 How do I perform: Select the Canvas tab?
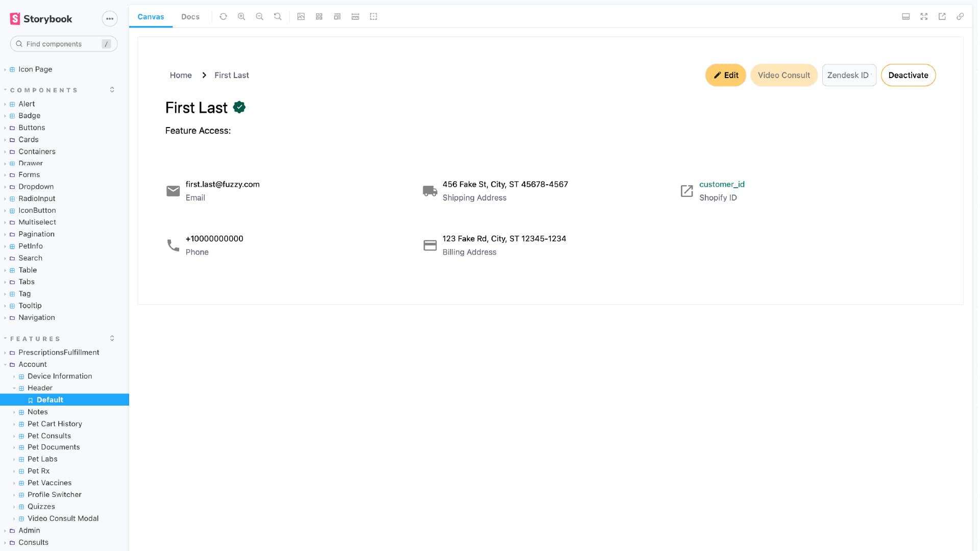151,16
